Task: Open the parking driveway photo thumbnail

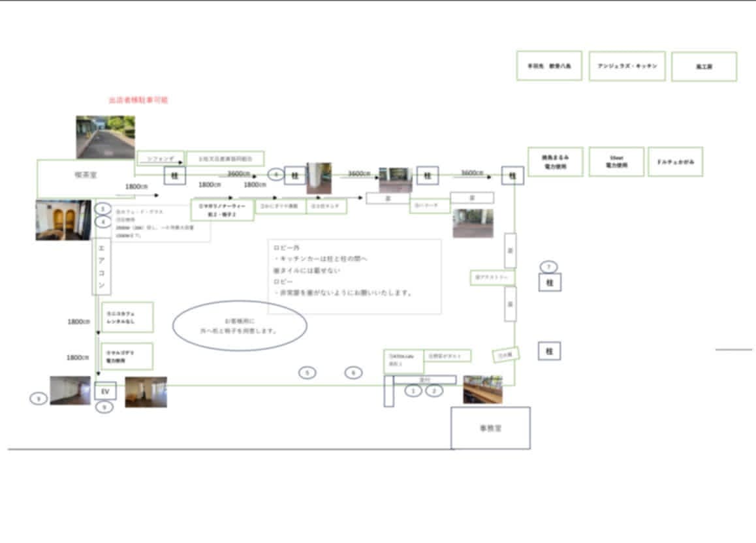Action: coord(105,137)
